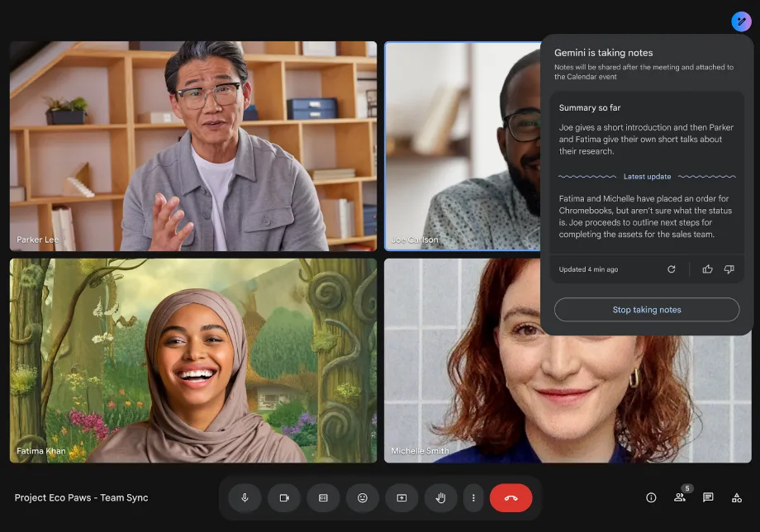Image resolution: width=760 pixels, height=532 pixels.
Task: Start presenting your screen
Action: coord(401,497)
